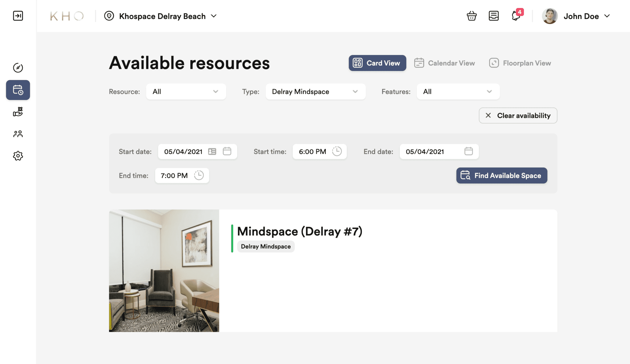Screen dimensions: 630x364
Task: Click the card-list icon in Start date field
Action: coord(212,152)
